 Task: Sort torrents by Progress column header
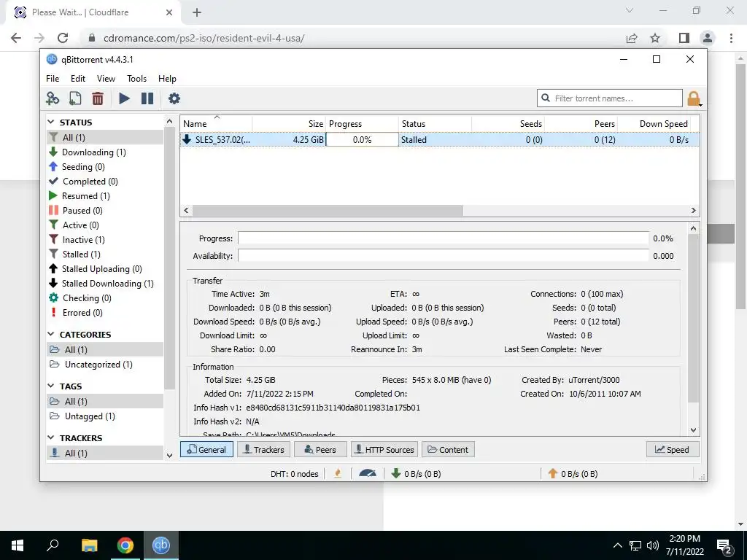362,124
